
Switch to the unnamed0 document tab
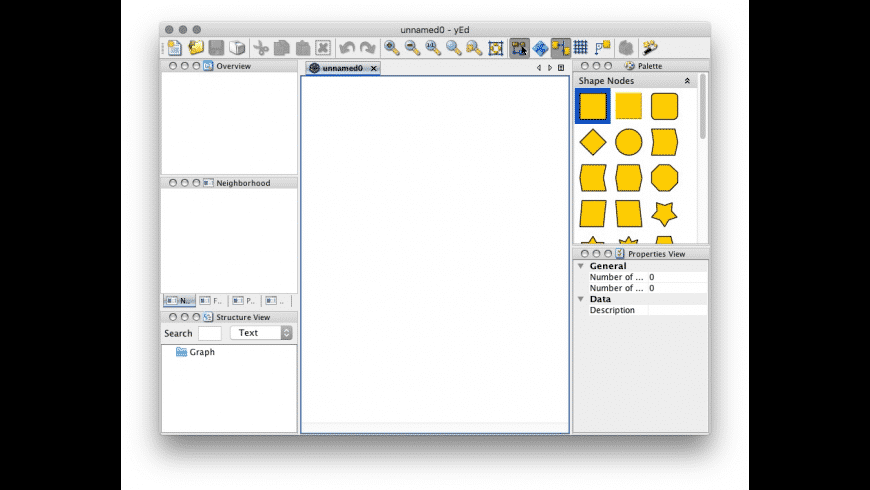click(x=342, y=68)
